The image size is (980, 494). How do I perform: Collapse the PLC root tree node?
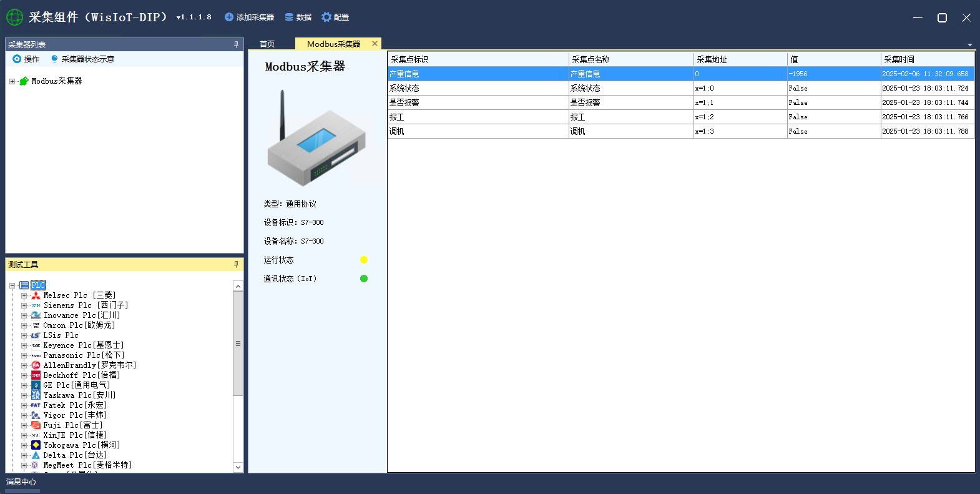pyautogui.click(x=12, y=285)
